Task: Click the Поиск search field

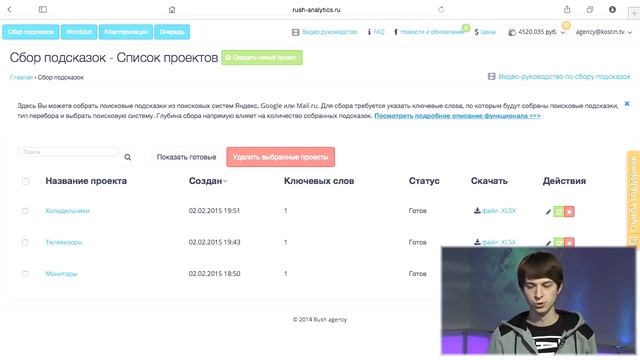Action: (68, 152)
